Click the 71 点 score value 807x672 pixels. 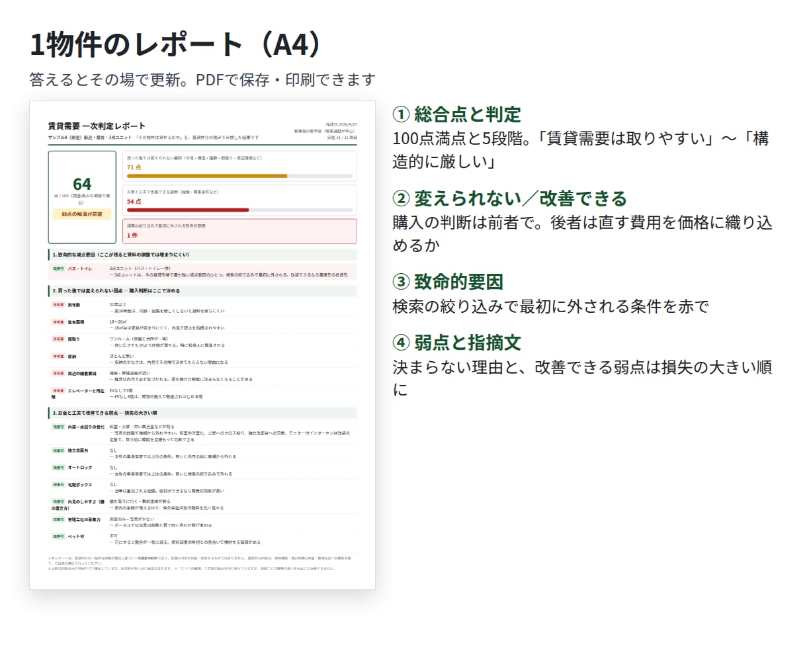click(134, 167)
